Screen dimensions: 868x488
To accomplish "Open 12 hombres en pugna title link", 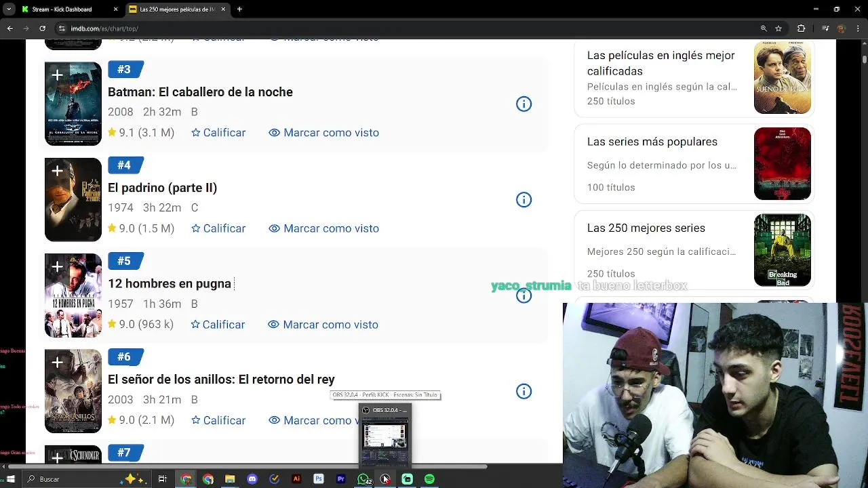I will coord(169,284).
